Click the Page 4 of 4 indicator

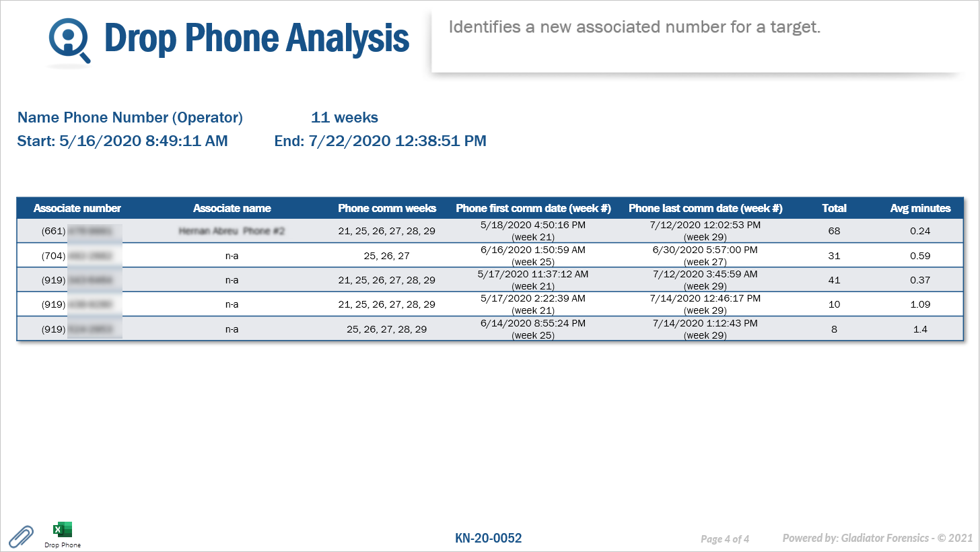(725, 539)
